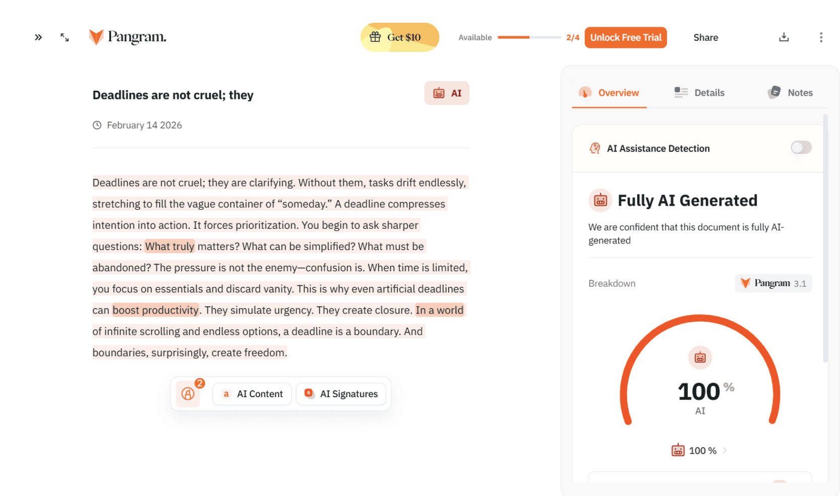Viewport: 840px width, 504px height.
Task: Download the report via download icon
Action: click(784, 37)
